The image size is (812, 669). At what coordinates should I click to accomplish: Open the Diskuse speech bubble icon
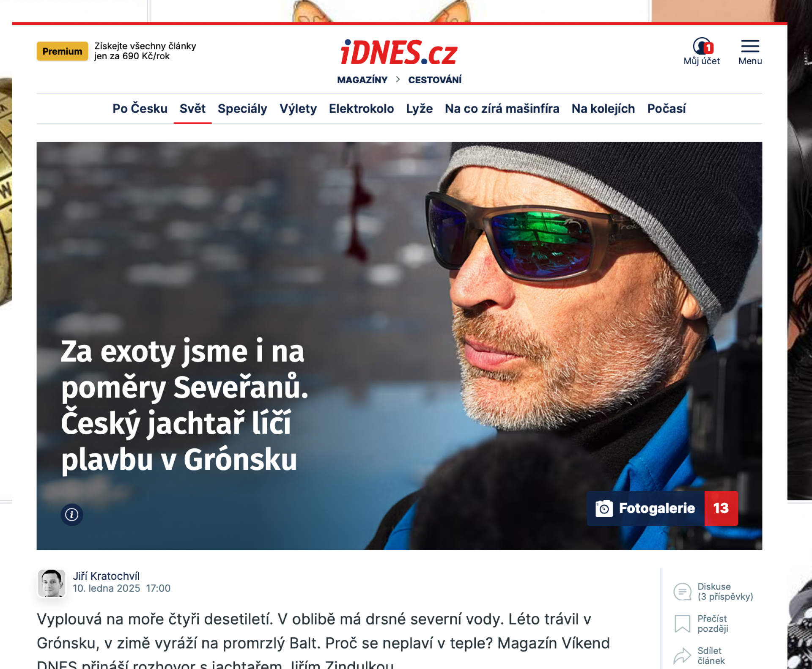[682, 592]
